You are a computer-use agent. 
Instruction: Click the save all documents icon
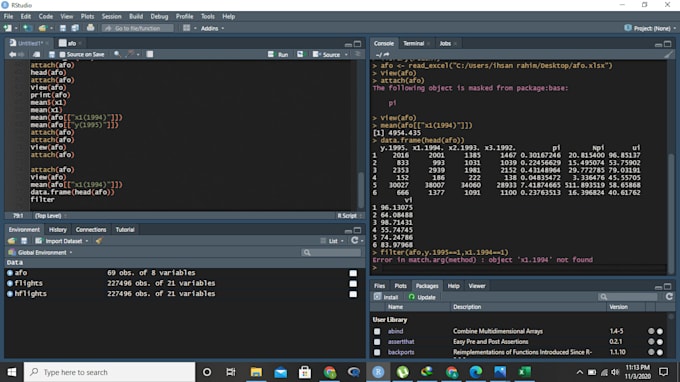click(75, 28)
